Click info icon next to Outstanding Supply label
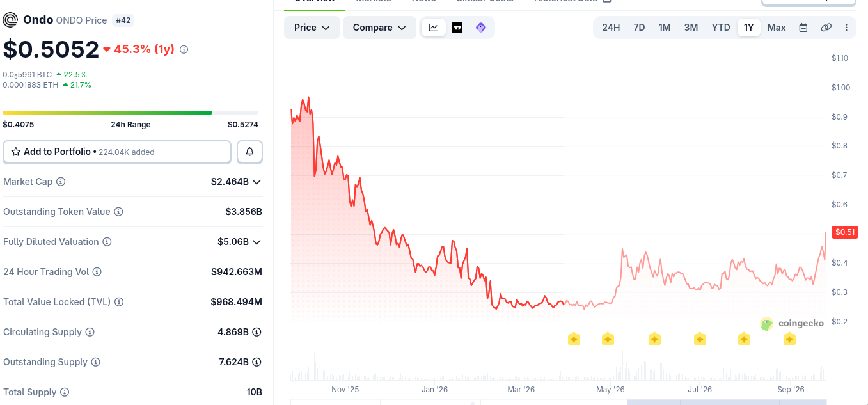868x405 pixels. (x=95, y=362)
